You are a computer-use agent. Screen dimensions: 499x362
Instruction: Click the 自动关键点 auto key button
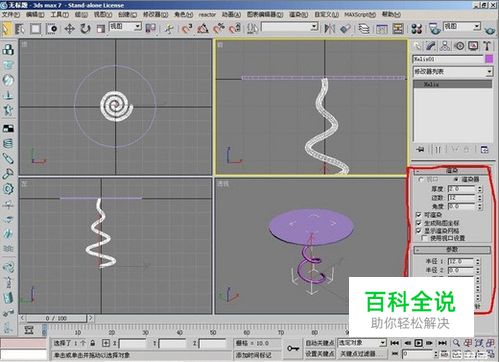point(320,343)
